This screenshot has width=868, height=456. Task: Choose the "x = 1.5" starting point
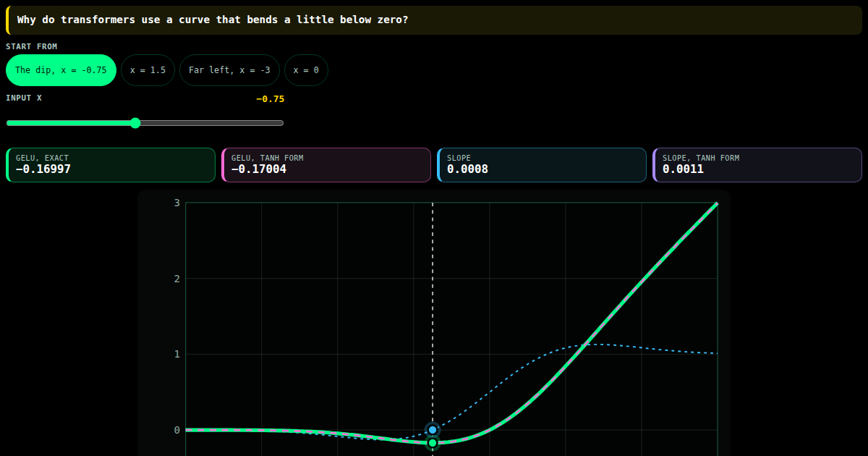[x=148, y=70]
